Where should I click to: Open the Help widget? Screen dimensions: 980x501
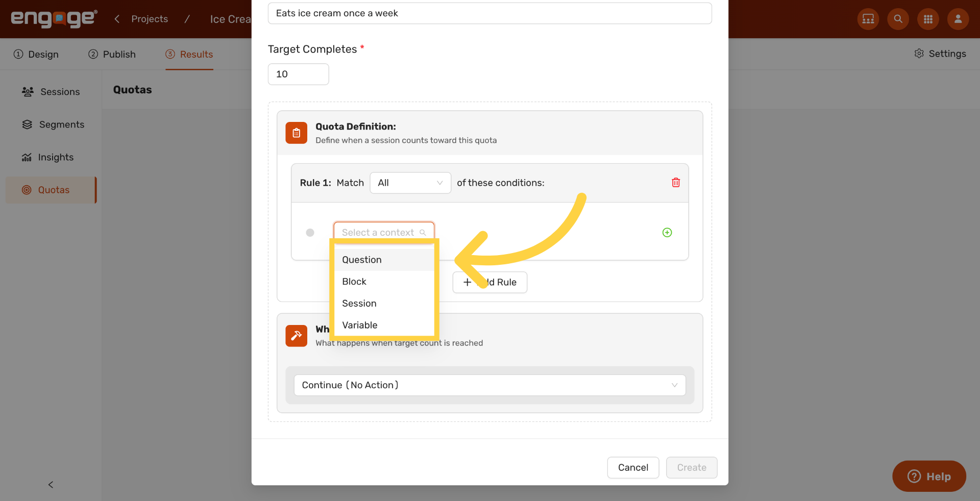(x=929, y=476)
